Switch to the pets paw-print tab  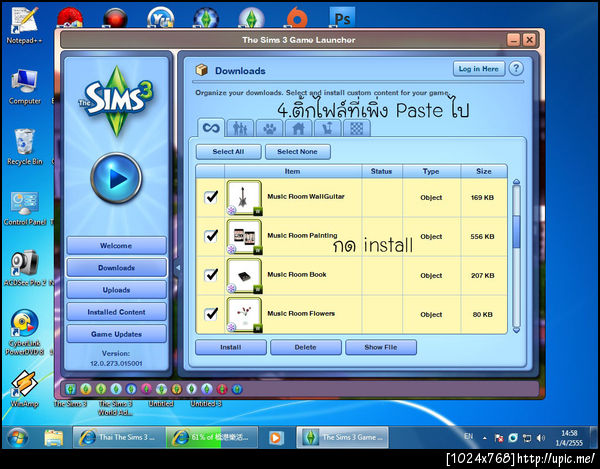coord(269,128)
